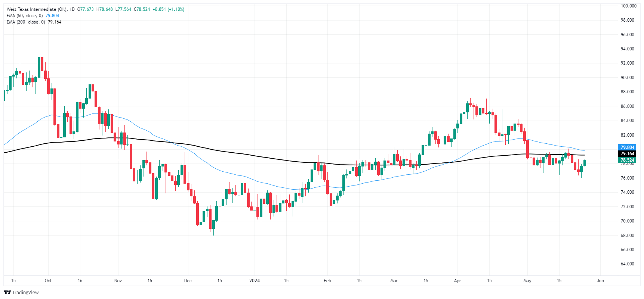Click the 1D interval in chart title
644x299 pixels.
pos(72,9)
